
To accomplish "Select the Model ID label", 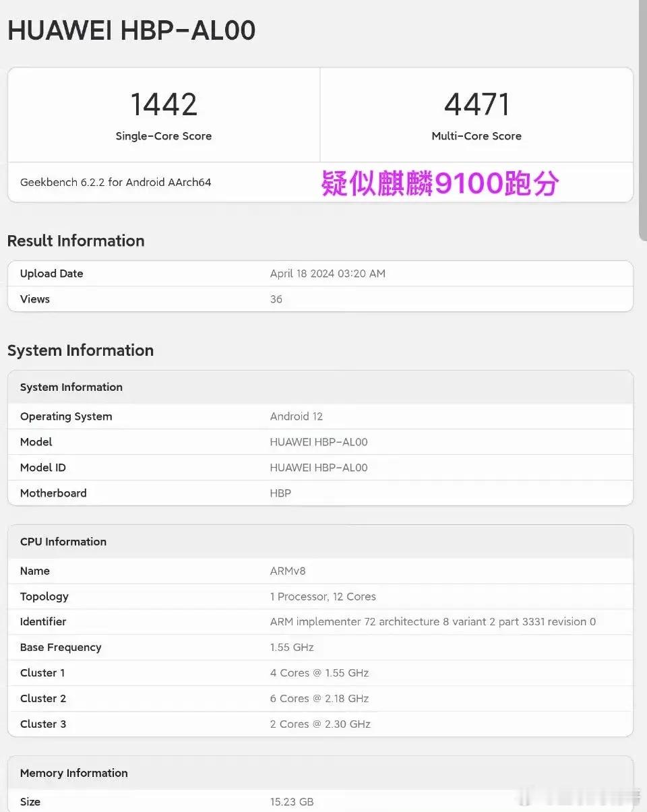I will [x=43, y=468].
